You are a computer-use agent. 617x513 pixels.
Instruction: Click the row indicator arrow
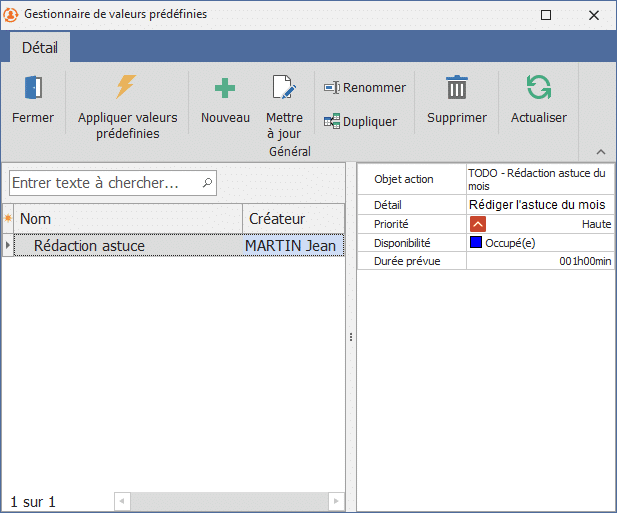(8, 246)
